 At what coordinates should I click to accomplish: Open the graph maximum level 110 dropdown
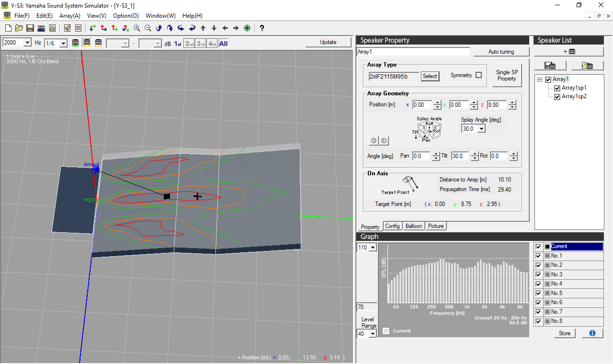pos(373,248)
